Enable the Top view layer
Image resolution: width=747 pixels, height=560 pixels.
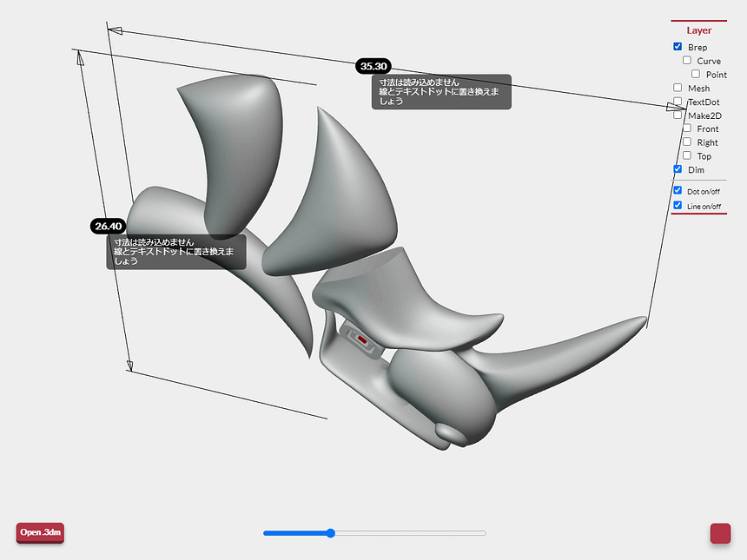click(x=687, y=155)
